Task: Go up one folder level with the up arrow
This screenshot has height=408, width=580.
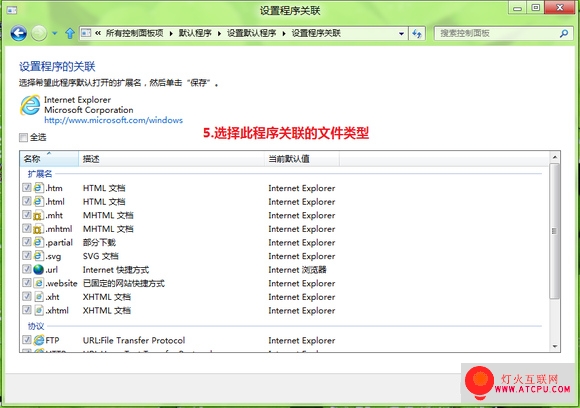Action: (70, 34)
